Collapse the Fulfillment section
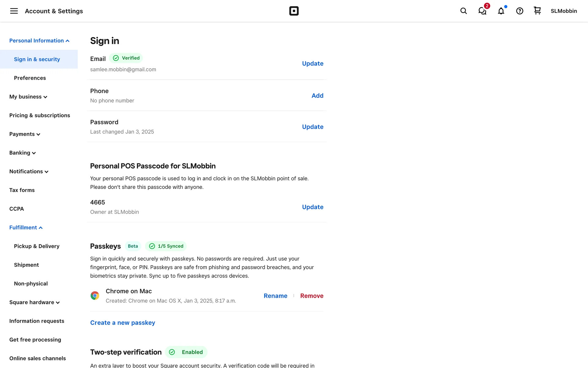 [26, 228]
